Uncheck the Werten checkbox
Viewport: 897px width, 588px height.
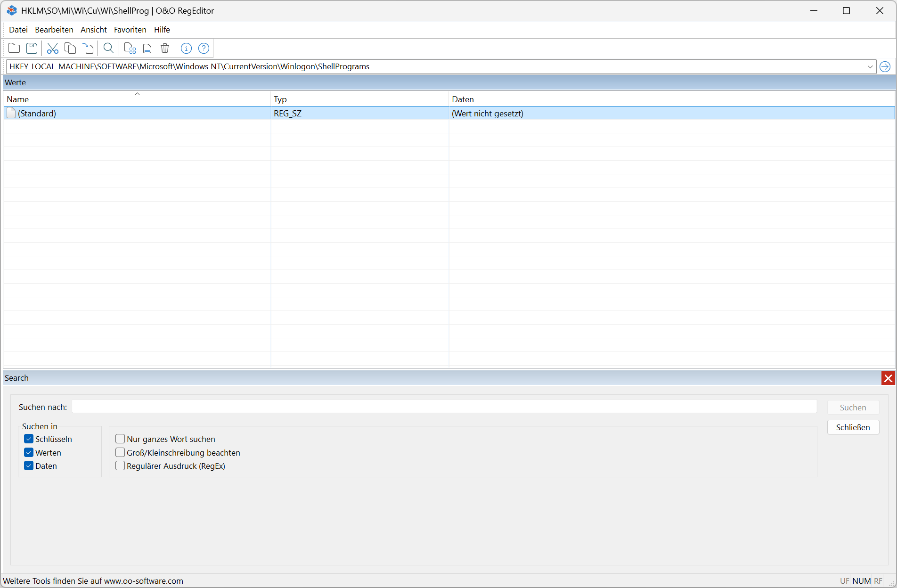coord(29,453)
